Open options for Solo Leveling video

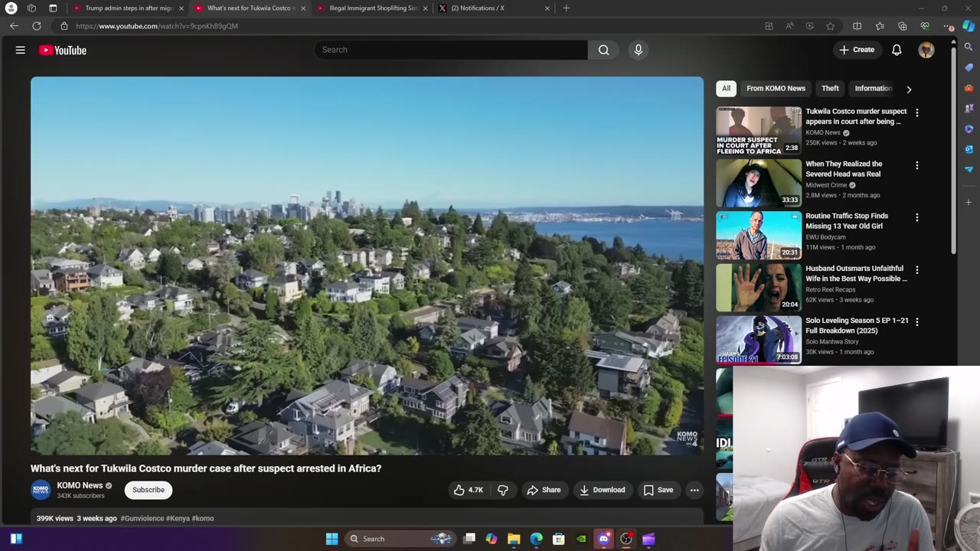[x=916, y=322]
